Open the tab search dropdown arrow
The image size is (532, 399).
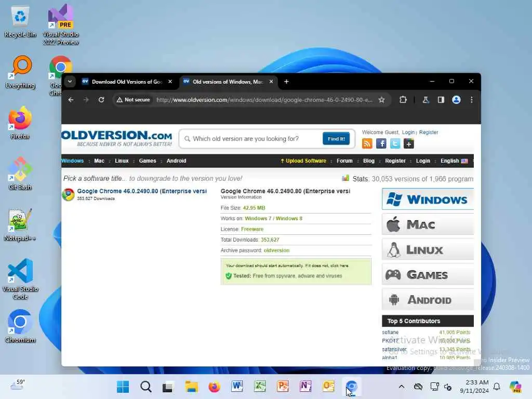click(x=70, y=82)
